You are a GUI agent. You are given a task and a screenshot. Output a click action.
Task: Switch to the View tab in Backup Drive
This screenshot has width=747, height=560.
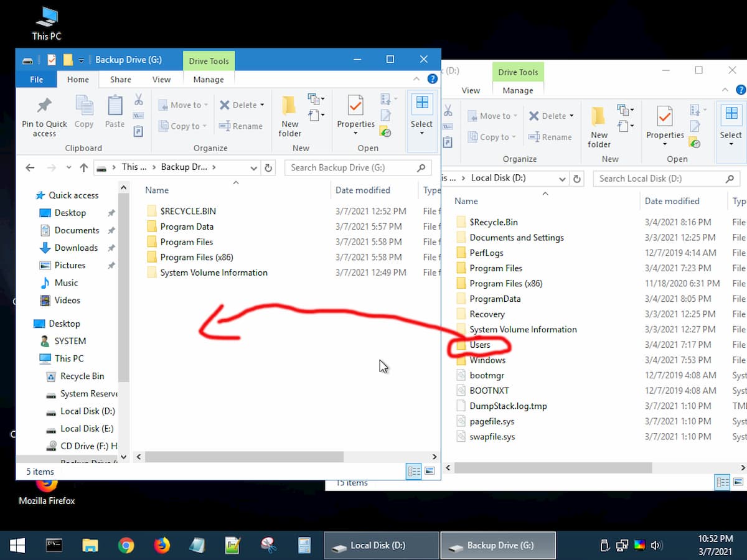point(161,79)
